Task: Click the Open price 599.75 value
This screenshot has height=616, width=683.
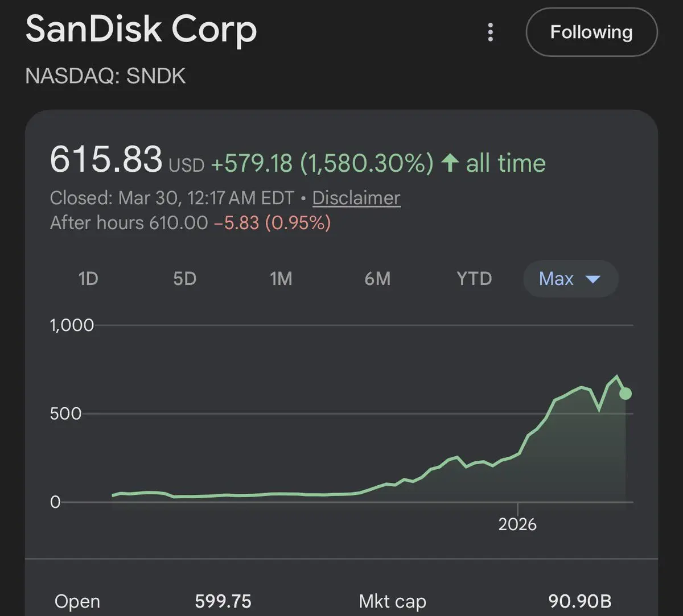Action: pyautogui.click(x=223, y=601)
